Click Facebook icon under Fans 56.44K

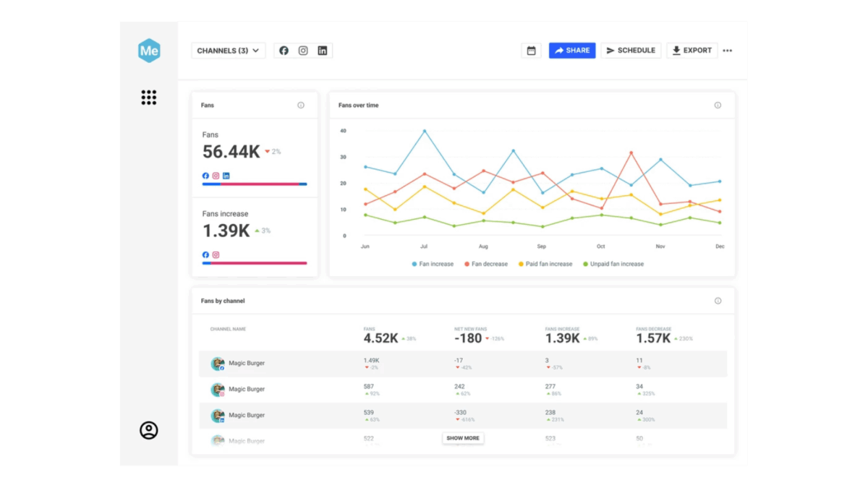pyautogui.click(x=205, y=176)
